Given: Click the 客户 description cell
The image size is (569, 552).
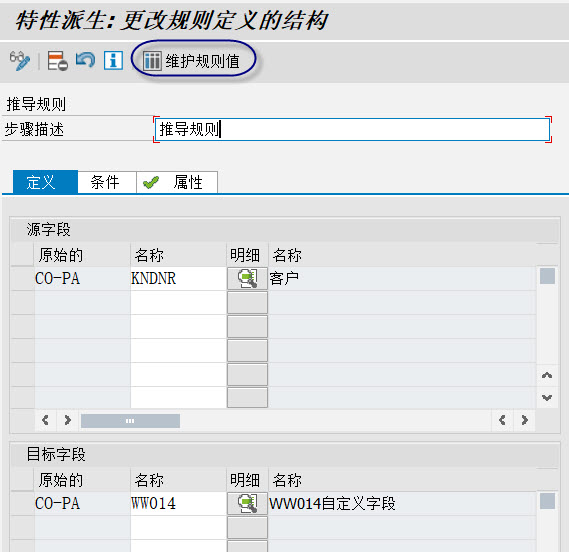Looking at the screenshot, I should (x=402, y=279).
